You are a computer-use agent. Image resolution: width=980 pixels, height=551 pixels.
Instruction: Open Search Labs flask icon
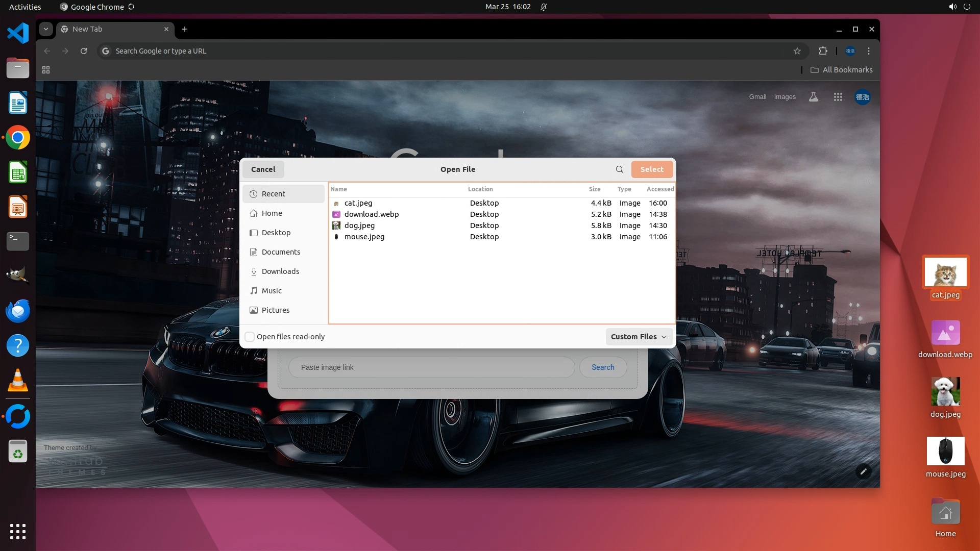coord(814,97)
